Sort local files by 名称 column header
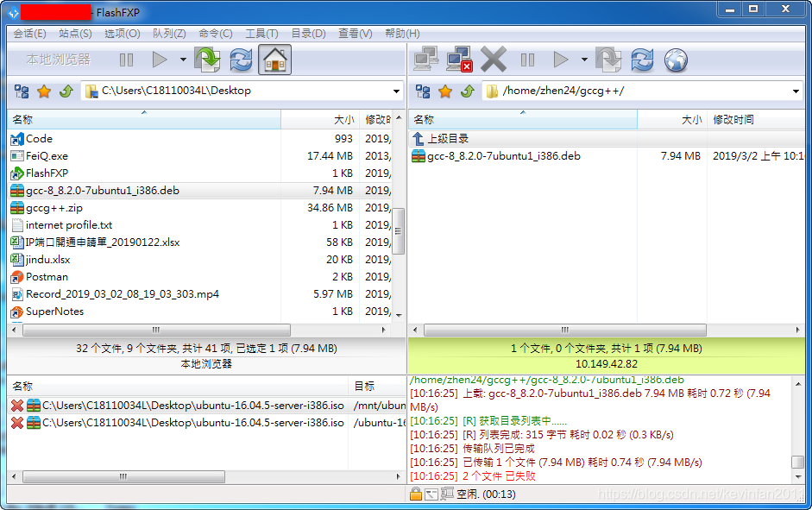Viewport: 812px width, 510px height. click(x=144, y=120)
